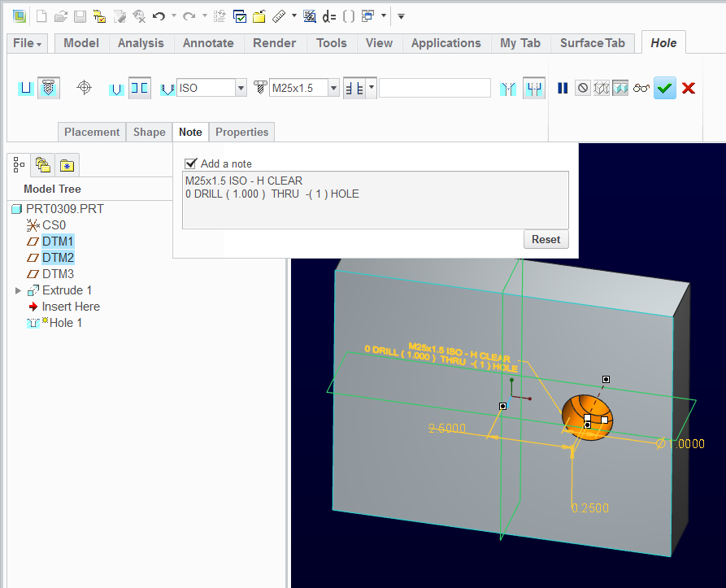The width and height of the screenshot is (726, 588).
Task: Toggle the clearance hole option icon
Action: pos(139,88)
